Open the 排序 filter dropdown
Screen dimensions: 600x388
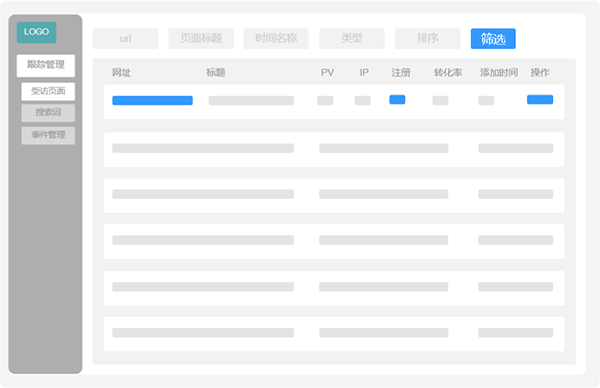[x=427, y=39]
